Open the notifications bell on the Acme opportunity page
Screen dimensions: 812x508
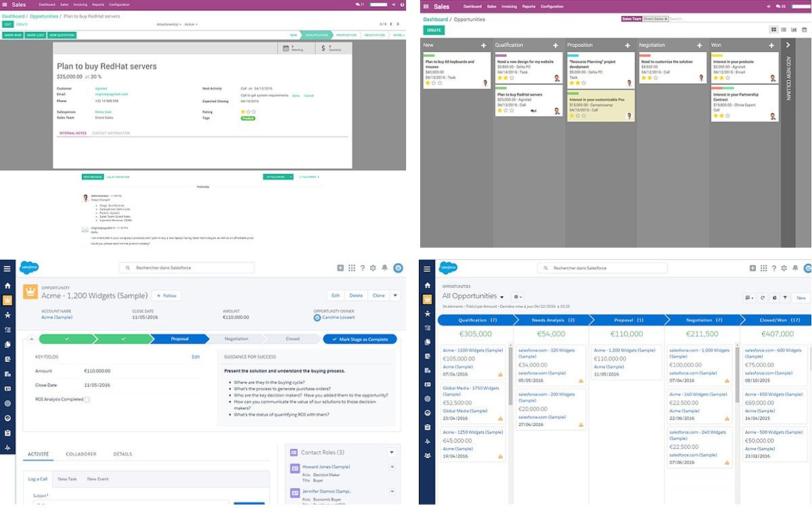[384, 268]
